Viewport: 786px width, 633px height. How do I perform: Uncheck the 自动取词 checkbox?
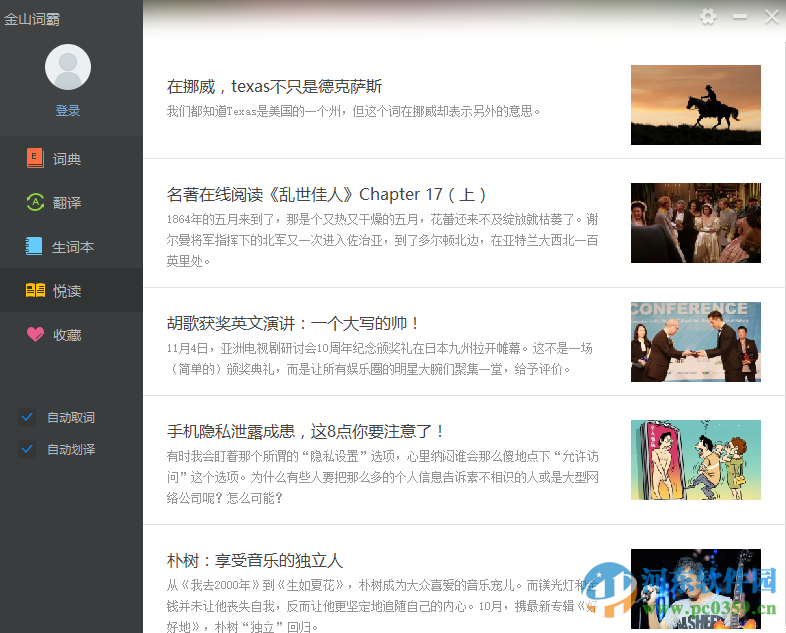tap(27, 417)
